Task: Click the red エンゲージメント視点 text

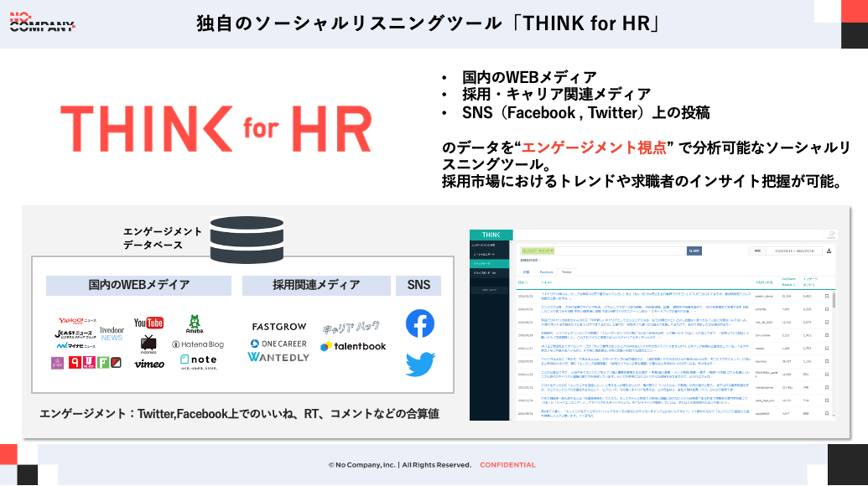Action: tap(594, 147)
